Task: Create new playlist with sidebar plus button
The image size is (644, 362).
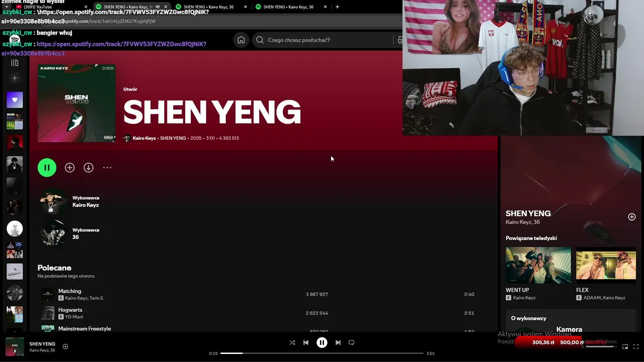Action: point(15,78)
